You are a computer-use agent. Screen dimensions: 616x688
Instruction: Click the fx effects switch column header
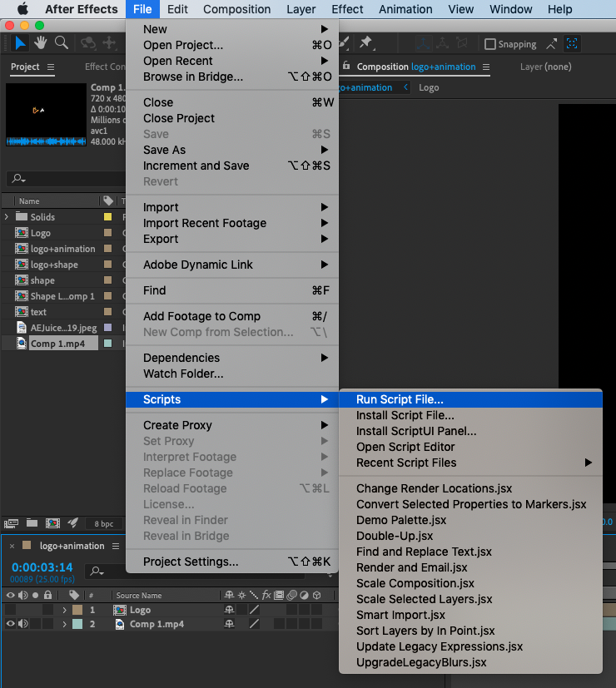pyautogui.click(x=266, y=595)
